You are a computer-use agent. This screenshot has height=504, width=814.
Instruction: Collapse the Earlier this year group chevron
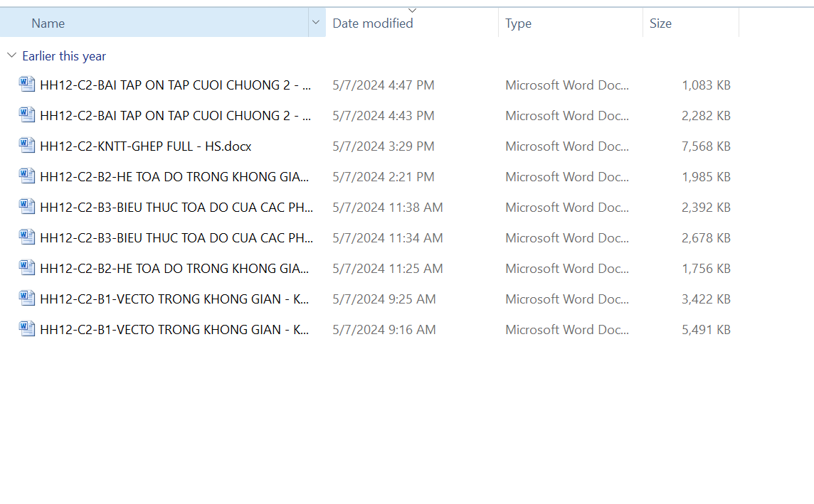(11, 55)
